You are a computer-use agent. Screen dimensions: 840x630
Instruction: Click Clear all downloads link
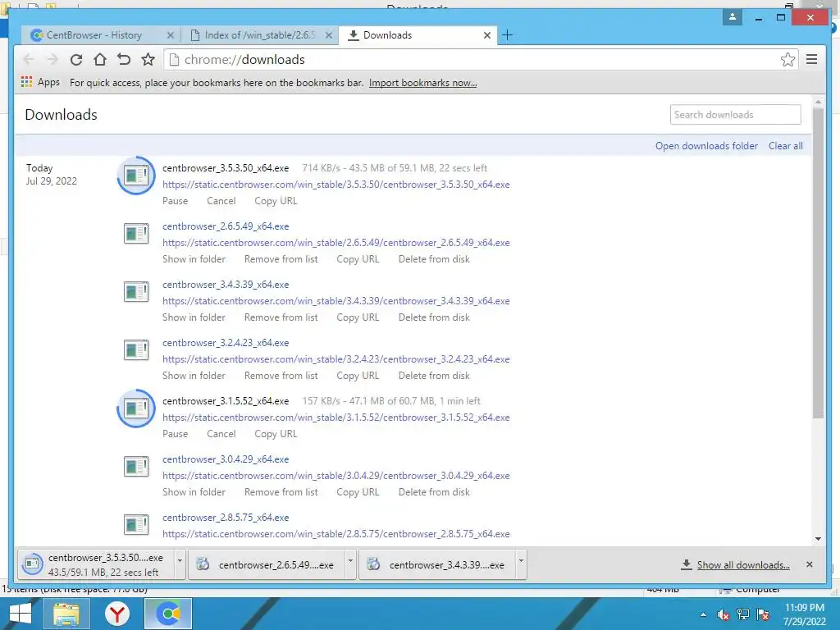pos(785,146)
